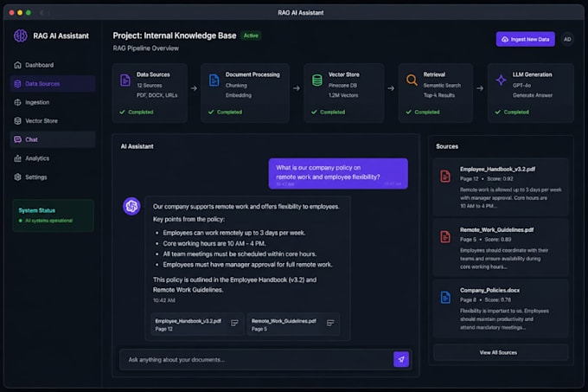Click the sidebar Vector Store database icon

(x=17, y=121)
